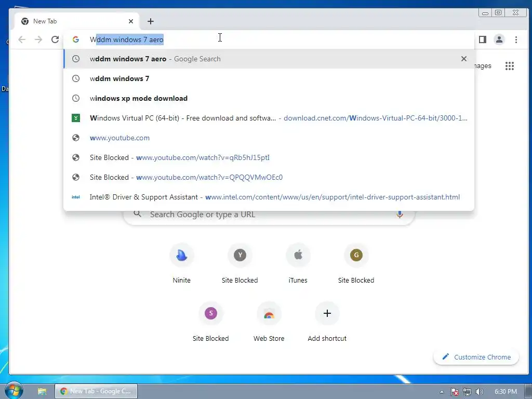This screenshot has height=399, width=532.
Task: Click the browser back arrow
Action: point(22,39)
